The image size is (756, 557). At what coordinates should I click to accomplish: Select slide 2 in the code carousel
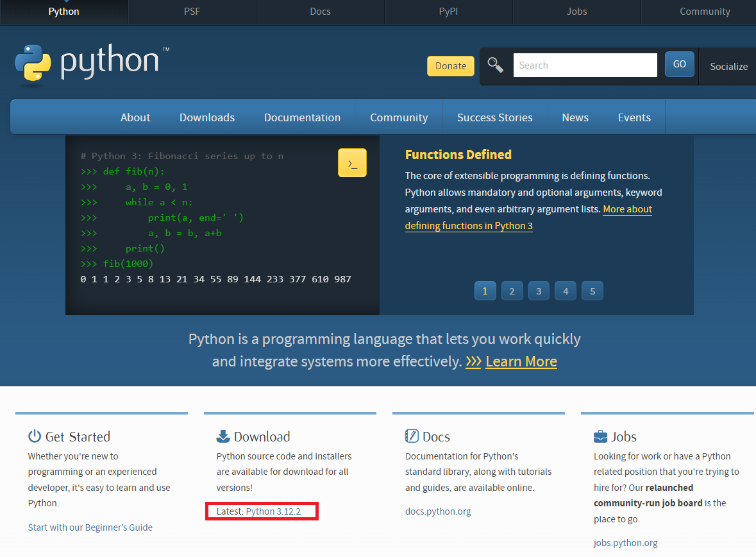(512, 291)
